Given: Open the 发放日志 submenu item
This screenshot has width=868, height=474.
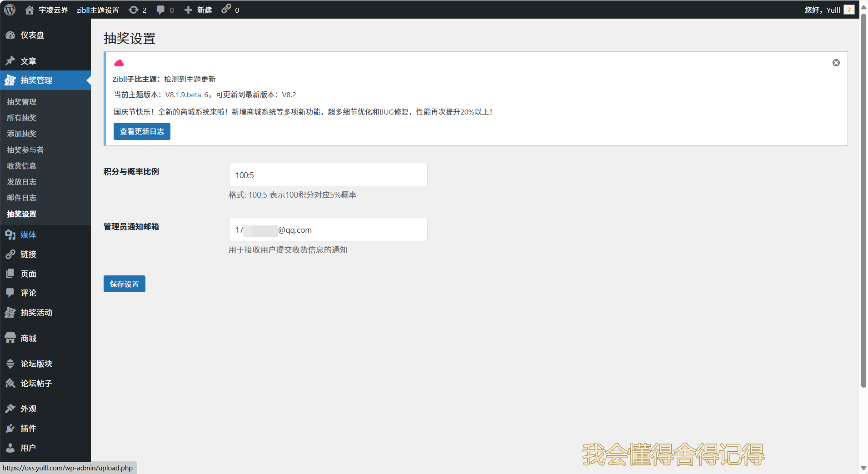Looking at the screenshot, I should (x=22, y=182).
